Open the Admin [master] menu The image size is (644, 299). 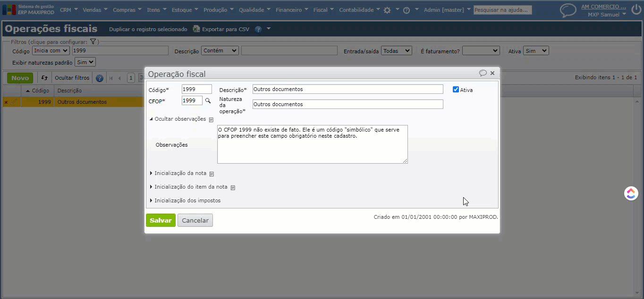click(447, 10)
